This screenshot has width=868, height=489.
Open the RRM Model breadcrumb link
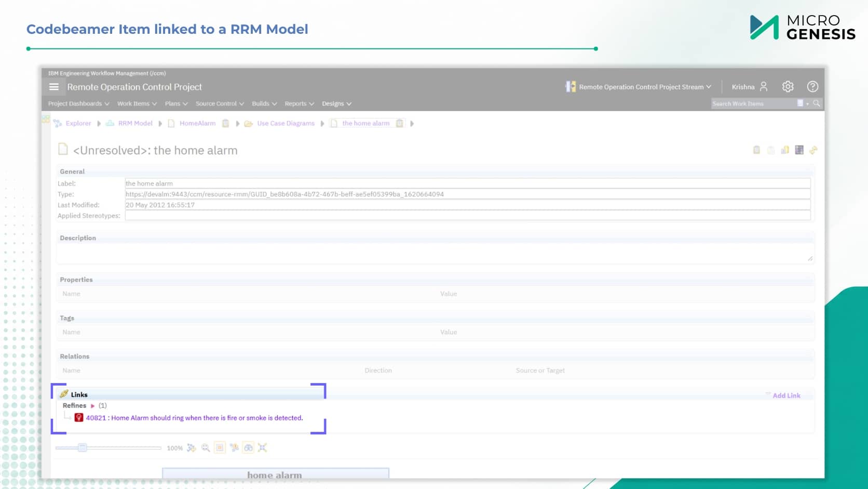(x=135, y=123)
